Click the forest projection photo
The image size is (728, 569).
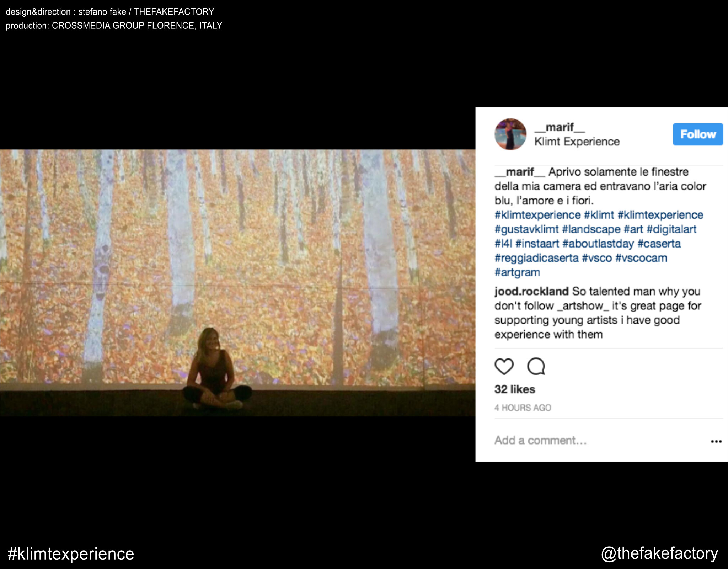pyautogui.click(x=237, y=283)
